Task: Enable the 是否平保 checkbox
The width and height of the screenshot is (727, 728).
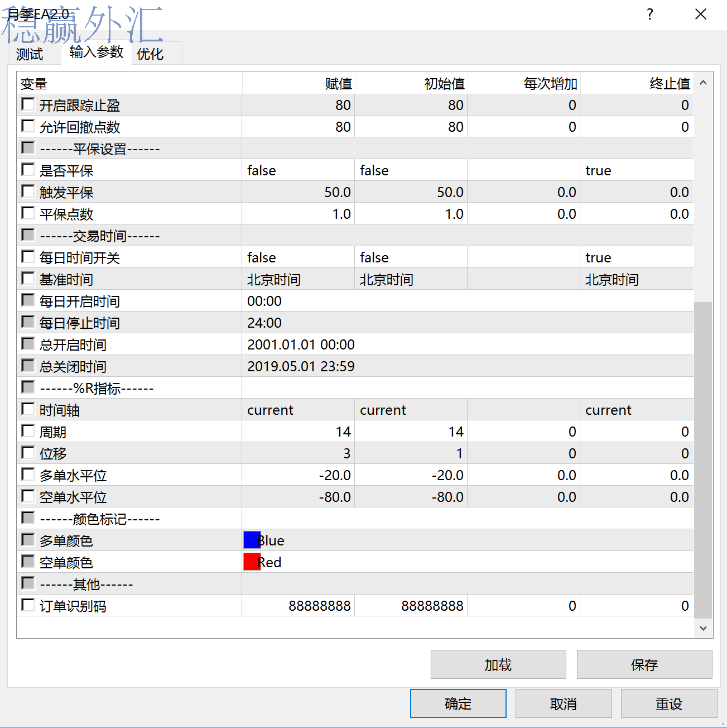Action: coord(28,170)
